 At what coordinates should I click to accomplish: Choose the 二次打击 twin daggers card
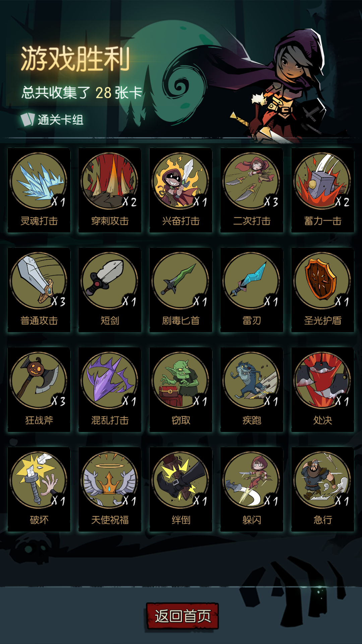click(x=252, y=190)
